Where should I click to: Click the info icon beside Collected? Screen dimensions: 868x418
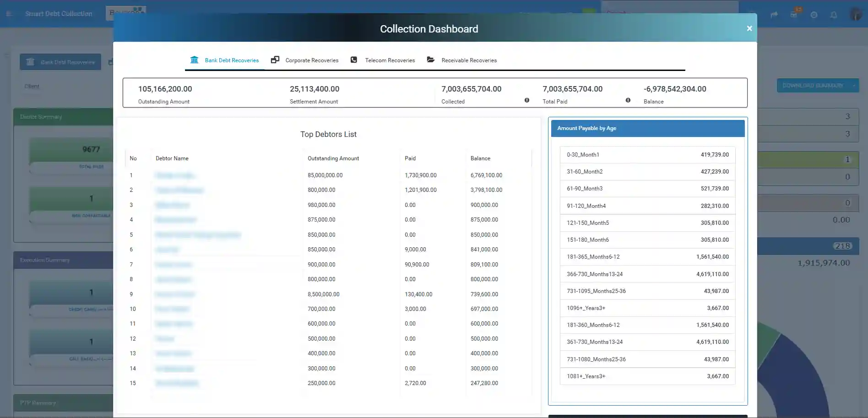pos(527,100)
